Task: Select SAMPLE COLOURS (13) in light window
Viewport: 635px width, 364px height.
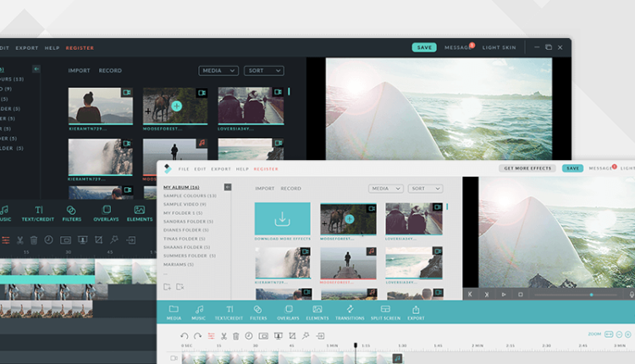Action: point(190,196)
